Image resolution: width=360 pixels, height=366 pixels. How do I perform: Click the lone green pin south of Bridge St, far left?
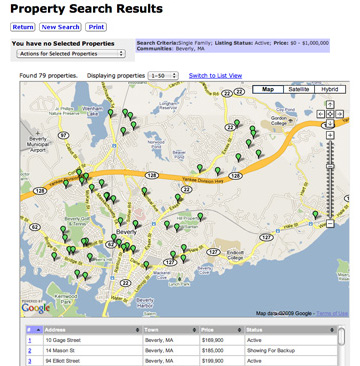(x=54, y=256)
